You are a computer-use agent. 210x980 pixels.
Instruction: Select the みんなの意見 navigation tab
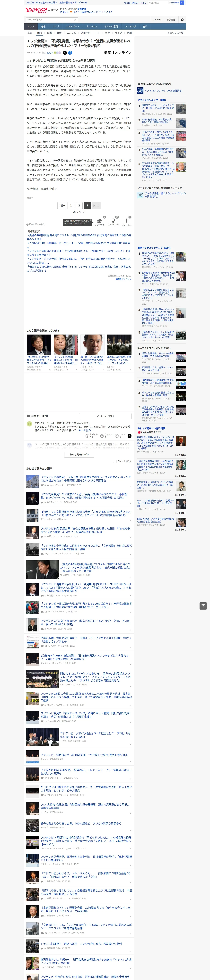point(111,27)
